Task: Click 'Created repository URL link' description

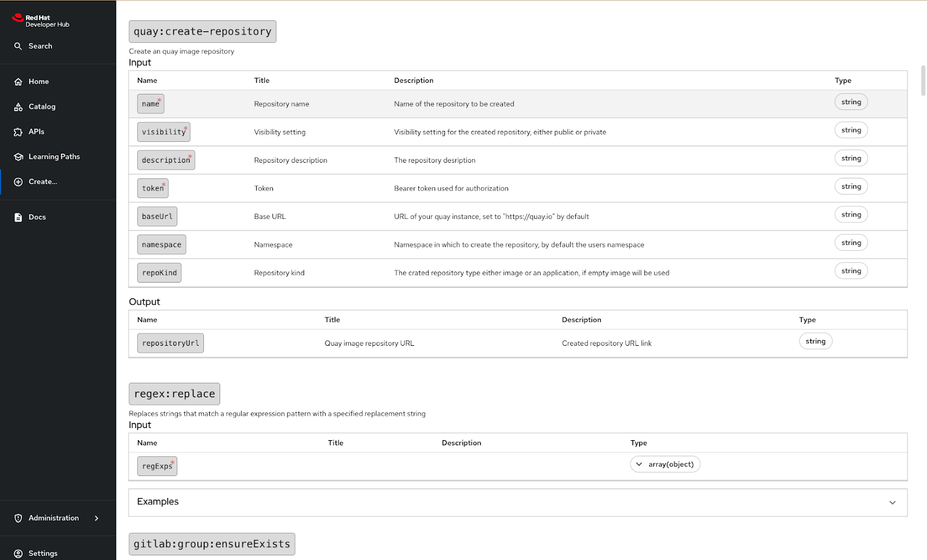Action: [x=607, y=343]
